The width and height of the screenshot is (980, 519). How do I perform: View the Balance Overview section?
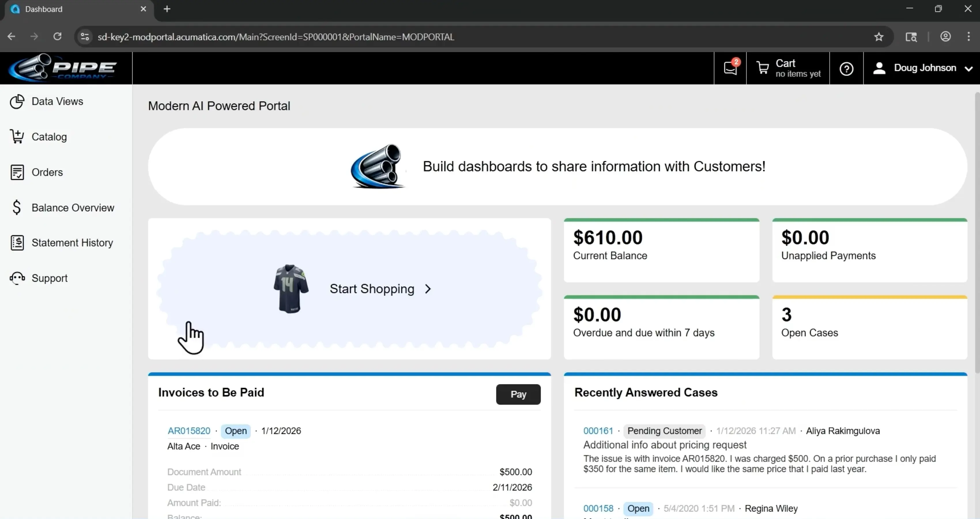72,207
